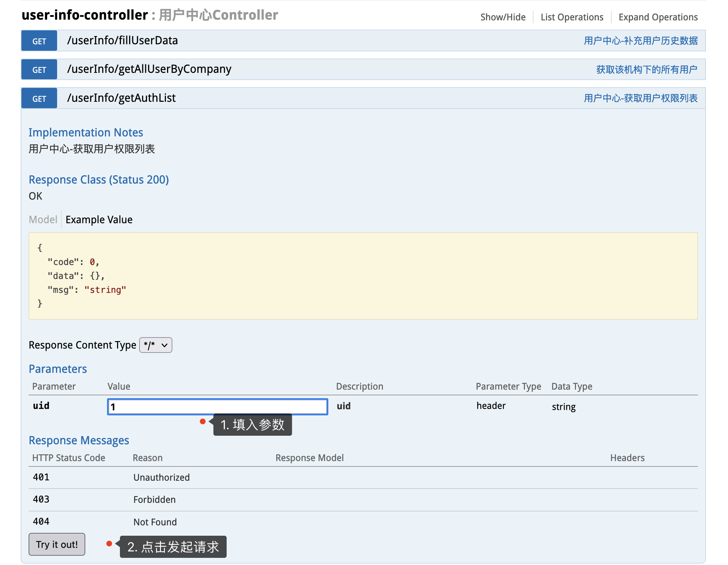Click the user-info-controller heading

(85, 15)
